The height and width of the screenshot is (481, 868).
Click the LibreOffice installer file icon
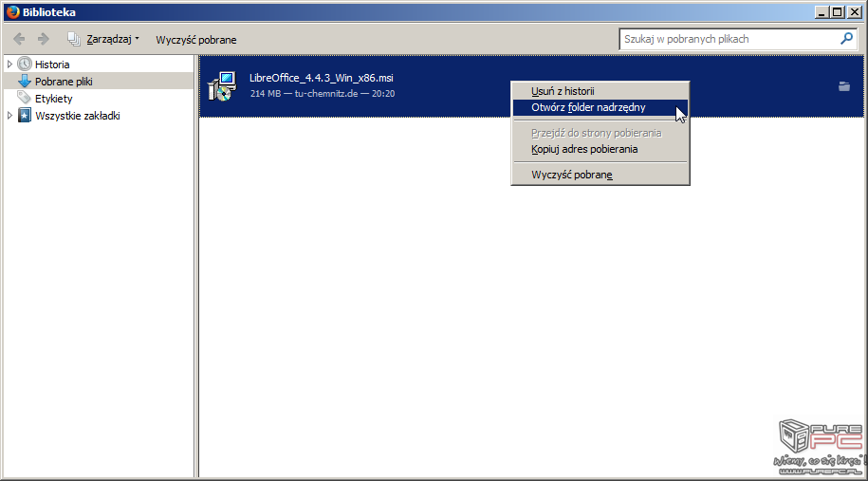click(x=222, y=86)
